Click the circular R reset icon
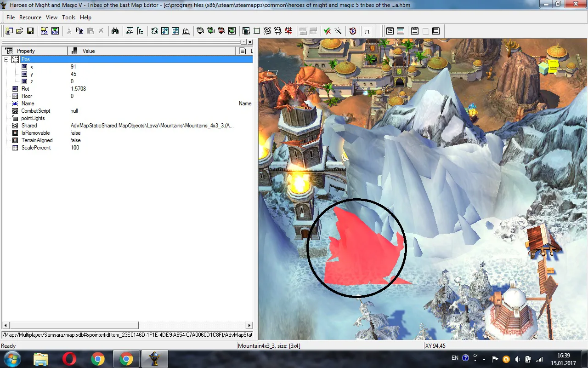Image resolution: width=588 pixels, height=368 pixels. [353, 31]
